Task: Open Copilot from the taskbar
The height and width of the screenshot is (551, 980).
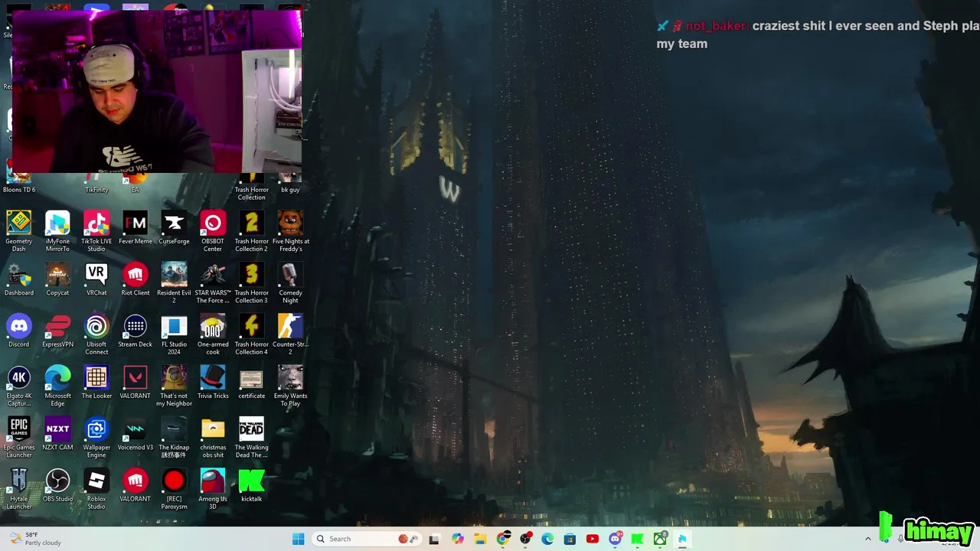Action: point(457,539)
